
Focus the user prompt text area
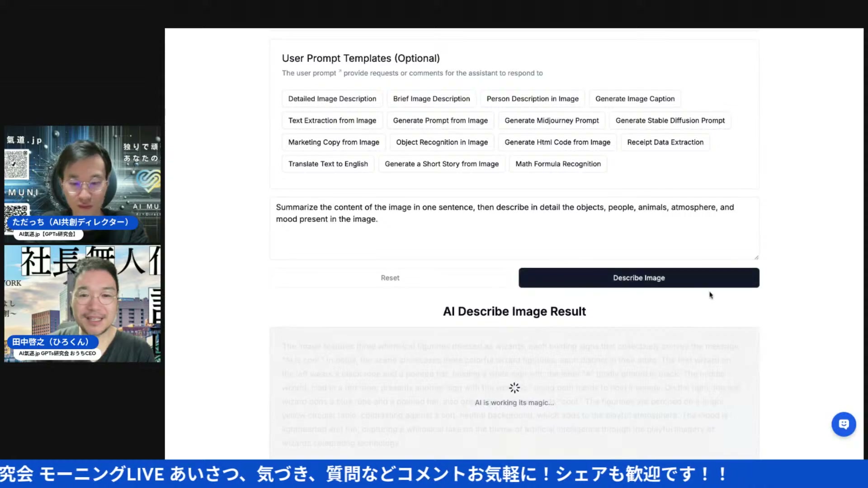point(514,228)
